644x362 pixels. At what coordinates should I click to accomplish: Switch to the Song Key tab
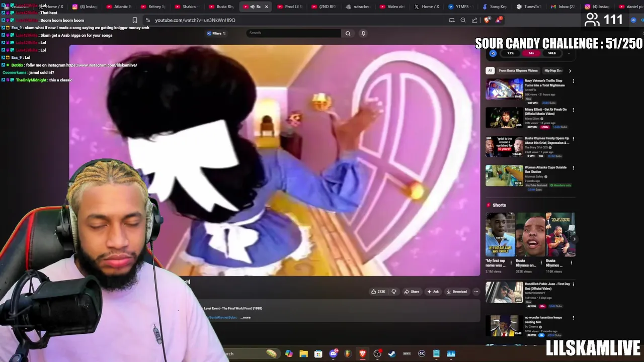click(494, 7)
